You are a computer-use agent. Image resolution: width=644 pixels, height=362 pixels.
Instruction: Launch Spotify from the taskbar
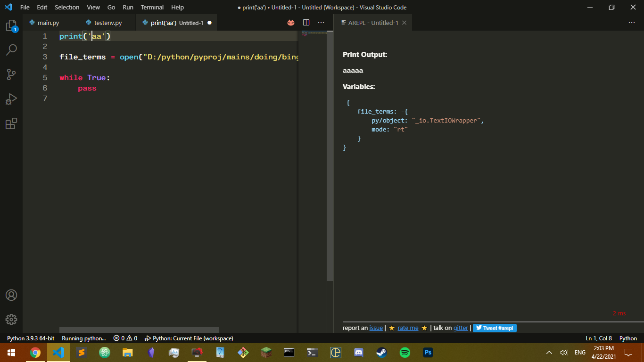(405, 352)
